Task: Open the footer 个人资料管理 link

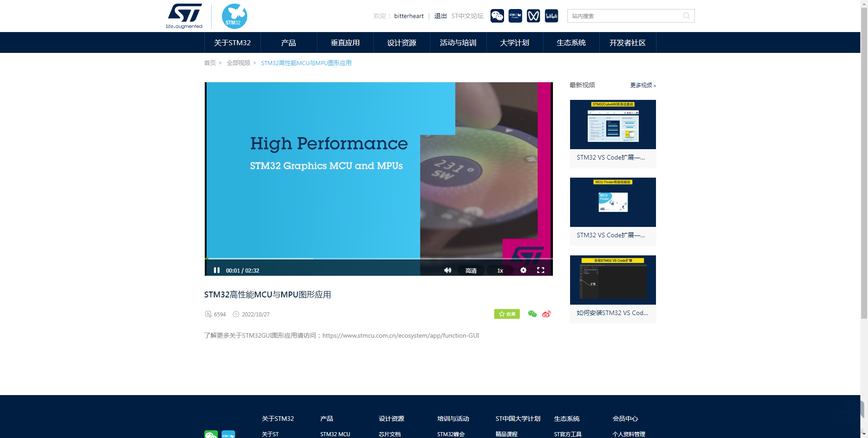Action: point(629,434)
